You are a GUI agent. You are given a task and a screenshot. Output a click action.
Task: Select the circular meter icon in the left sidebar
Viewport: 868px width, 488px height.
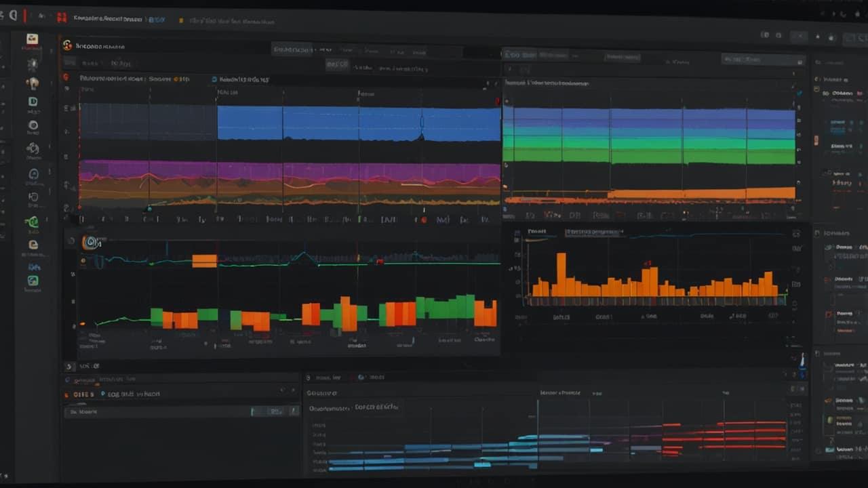(33, 125)
